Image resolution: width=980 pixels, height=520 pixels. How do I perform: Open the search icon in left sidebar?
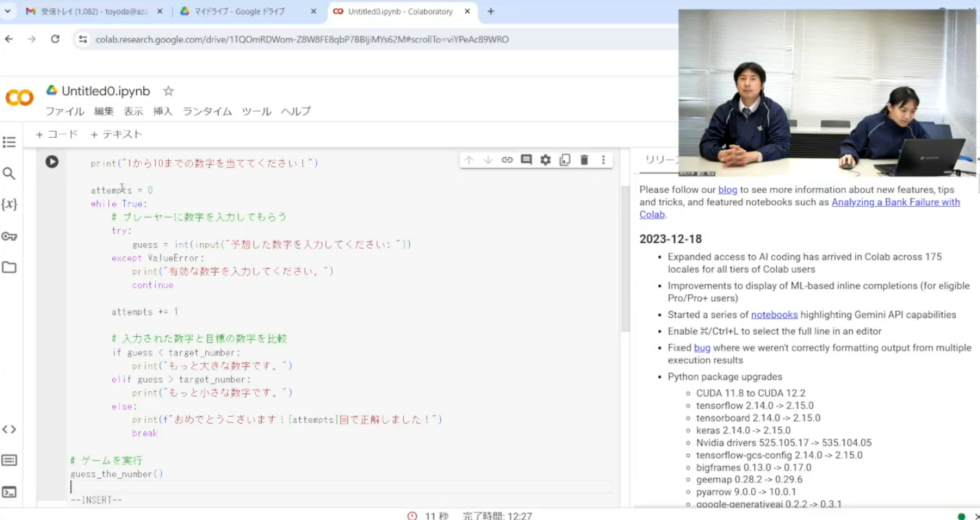point(9,174)
